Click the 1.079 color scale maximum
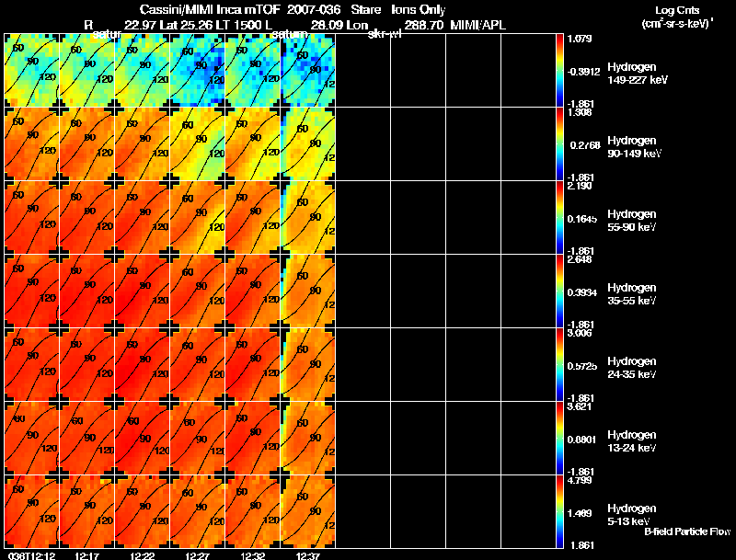This screenshot has height=560, width=736. pyautogui.click(x=581, y=39)
